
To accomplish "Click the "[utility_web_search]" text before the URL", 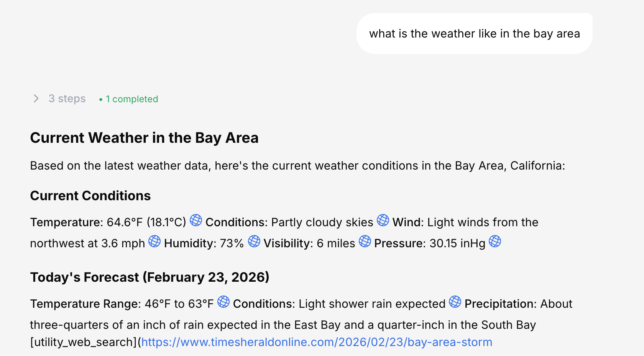I will 84,342.
